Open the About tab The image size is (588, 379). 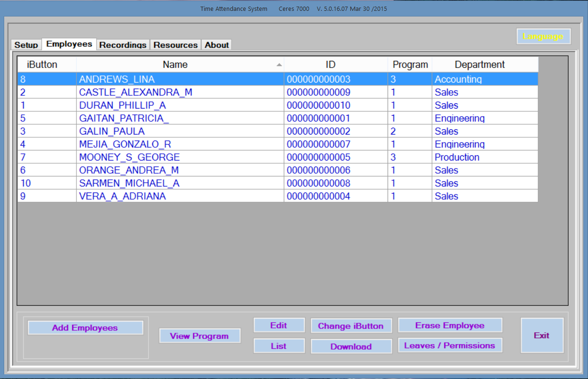217,45
